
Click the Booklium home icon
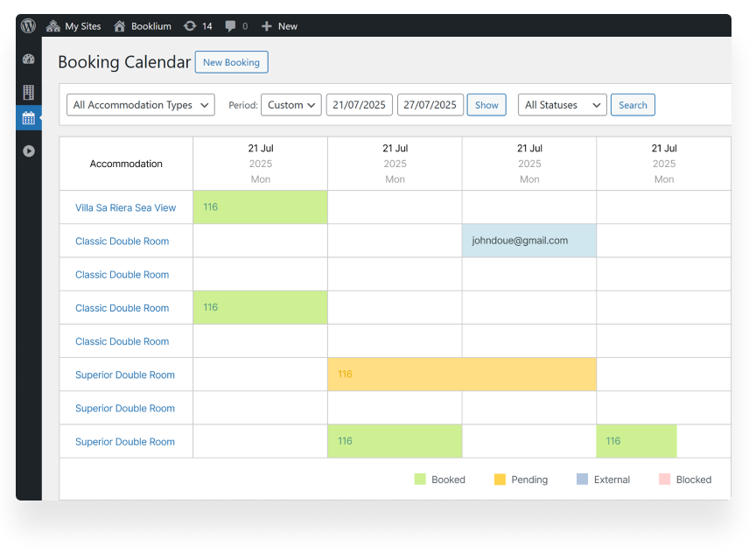coord(120,26)
